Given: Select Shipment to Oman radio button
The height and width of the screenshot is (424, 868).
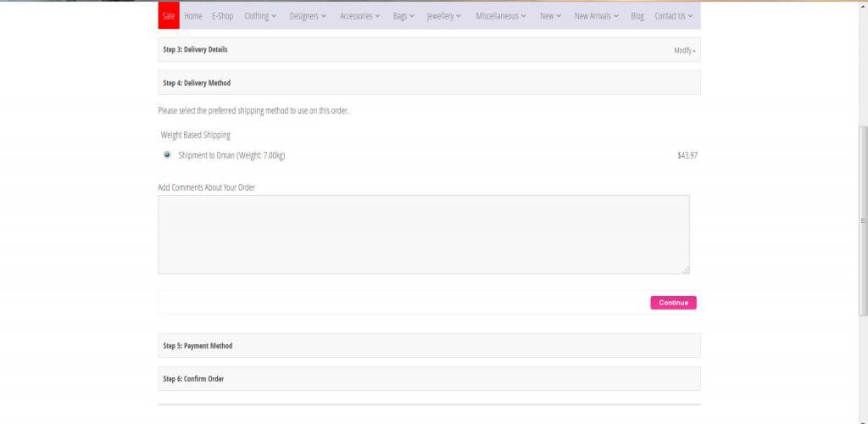Looking at the screenshot, I should click(x=167, y=155).
